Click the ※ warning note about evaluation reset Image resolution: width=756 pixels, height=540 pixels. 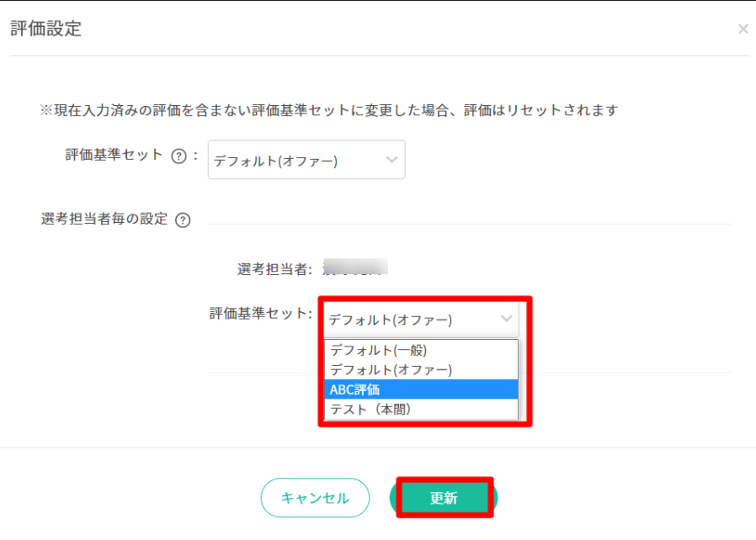click(329, 110)
